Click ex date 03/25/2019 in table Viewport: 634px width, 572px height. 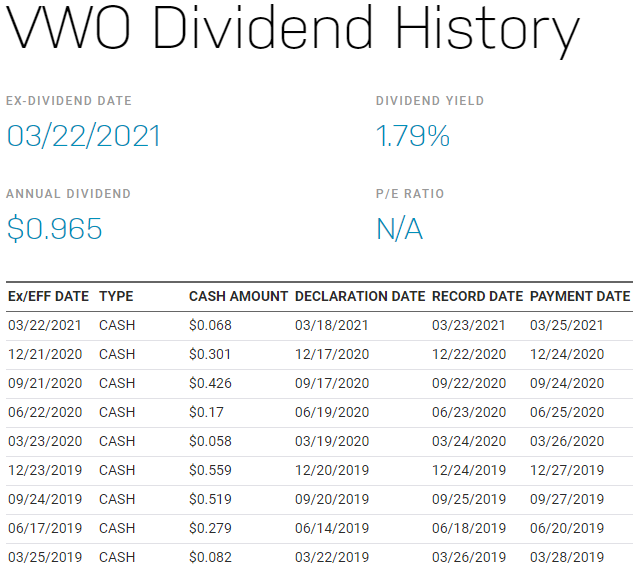[x=45, y=557]
